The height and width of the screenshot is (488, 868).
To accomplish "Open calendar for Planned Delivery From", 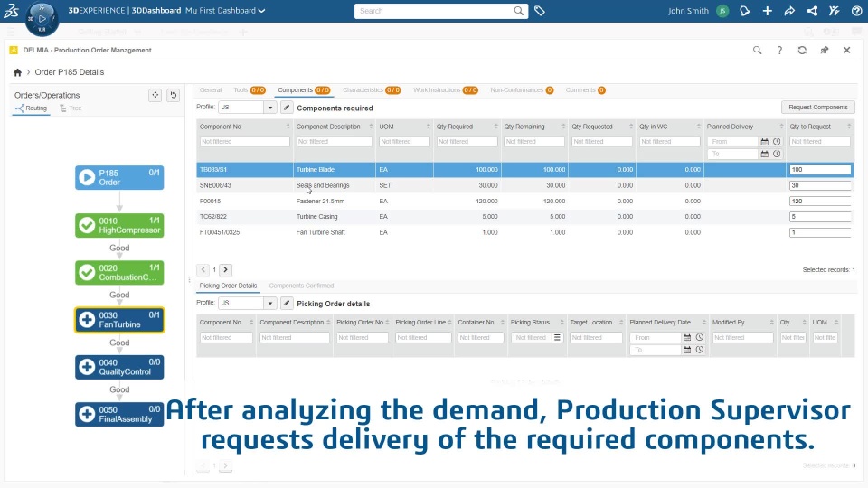I will 765,142.
